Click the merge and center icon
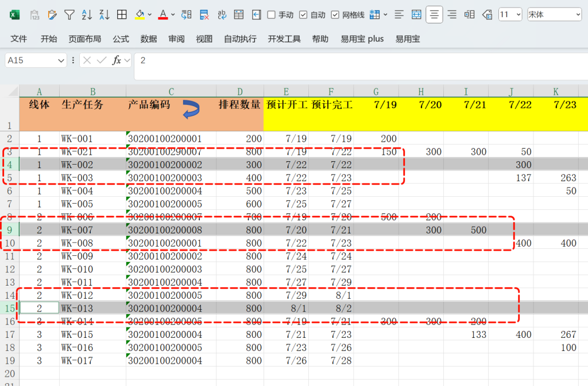588x386 pixels. [416, 15]
